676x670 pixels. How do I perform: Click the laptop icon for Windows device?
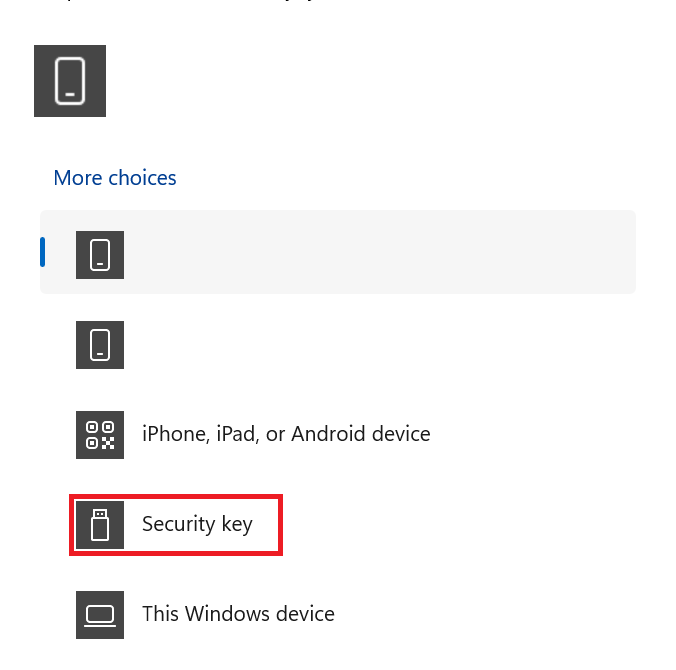pos(100,614)
